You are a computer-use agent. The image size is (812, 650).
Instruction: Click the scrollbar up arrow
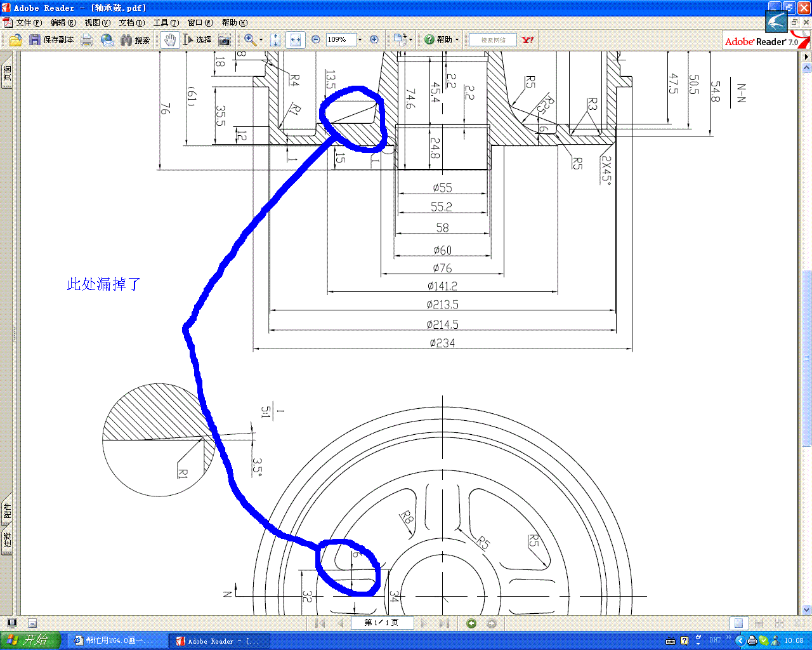pyautogui.click(x=806, y=67)
